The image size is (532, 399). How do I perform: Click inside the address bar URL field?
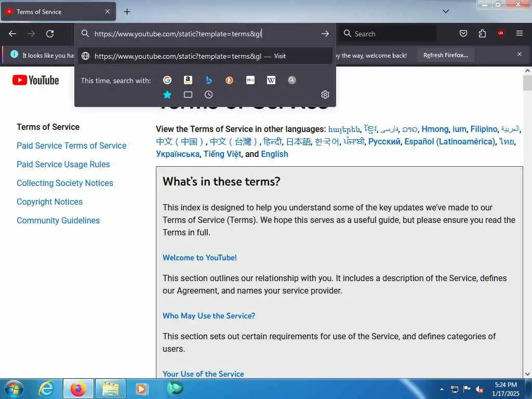pyautogui.click(x=205, y=34)
